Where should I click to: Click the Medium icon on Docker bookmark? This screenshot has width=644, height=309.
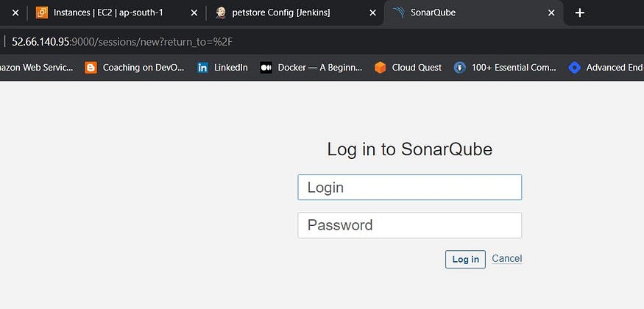pos(266,67)
